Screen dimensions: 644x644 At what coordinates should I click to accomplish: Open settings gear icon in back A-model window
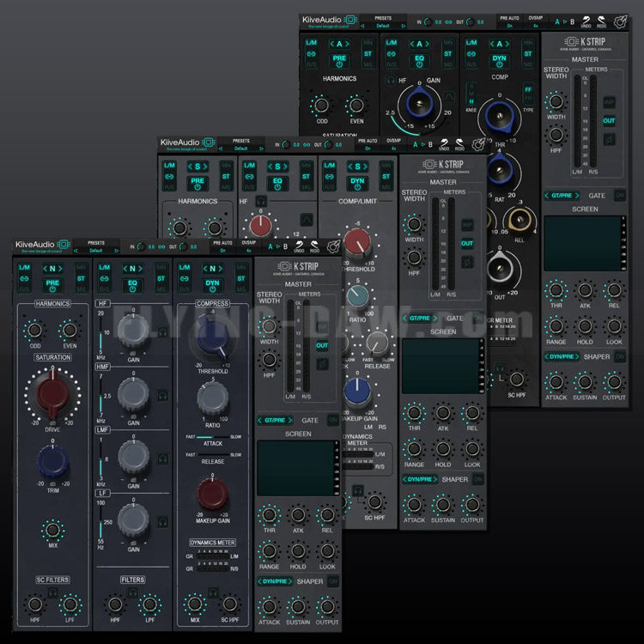tap(620, 21)
